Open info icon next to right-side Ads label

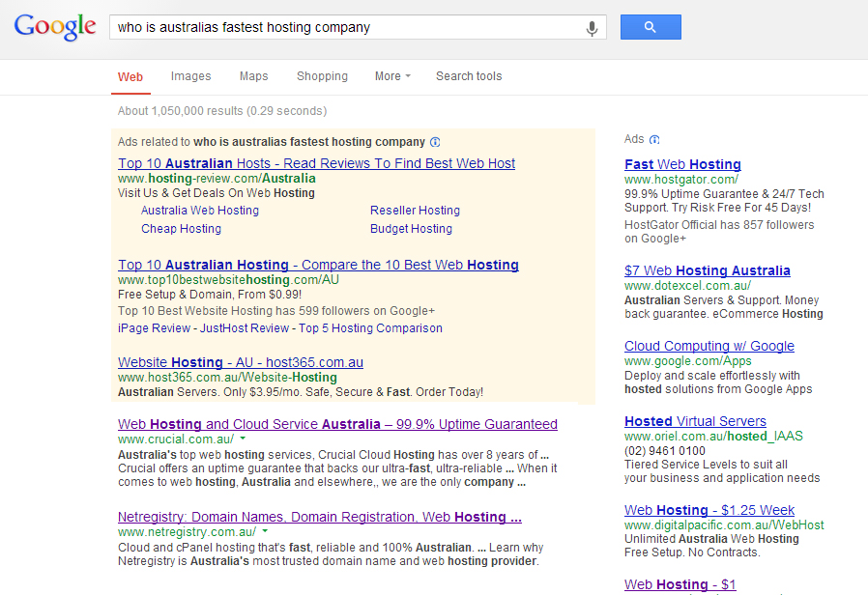tap(654, 139)
